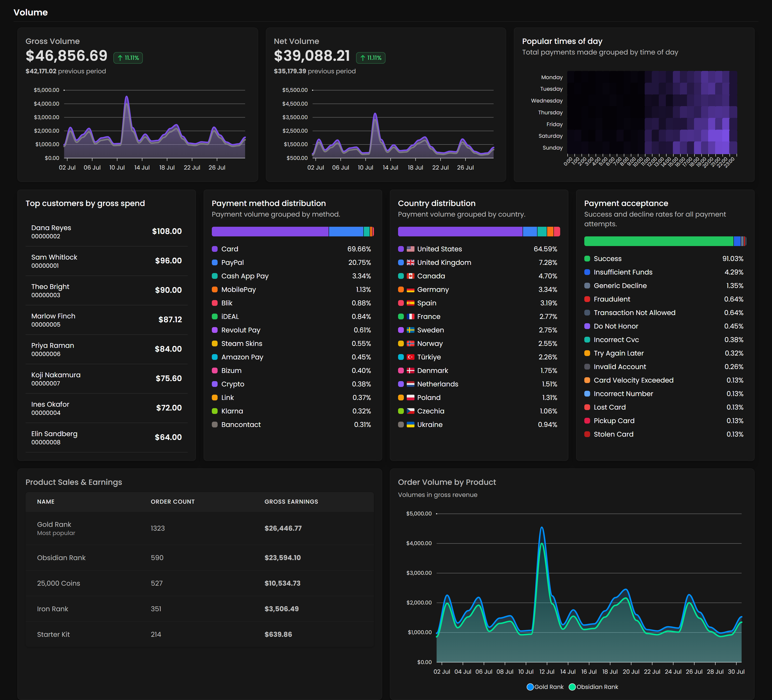The height and width of the screenshot is (700, 772).
Task: Click the France flag icon
Action: [410, 317]
